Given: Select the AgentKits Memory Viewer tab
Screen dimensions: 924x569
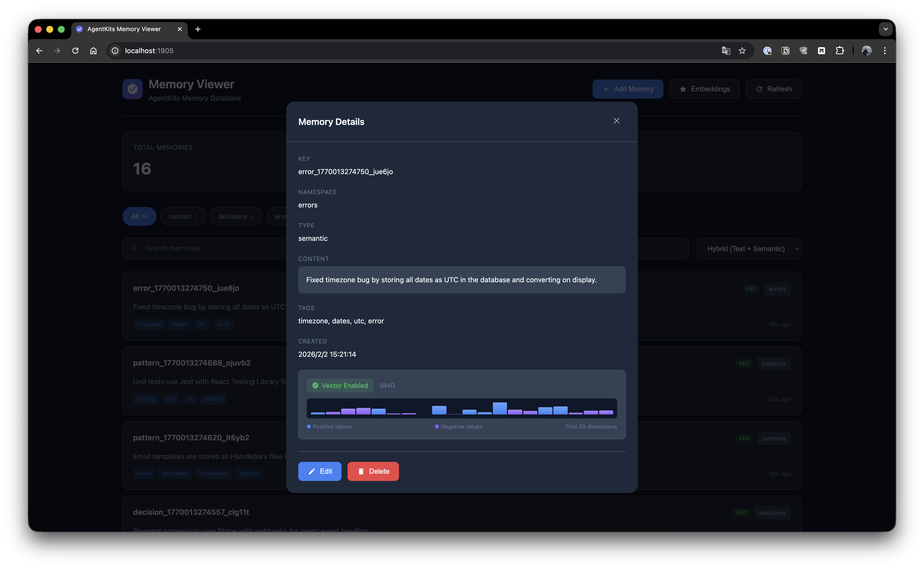Looking at the screenshot, I should coord(124,29).
